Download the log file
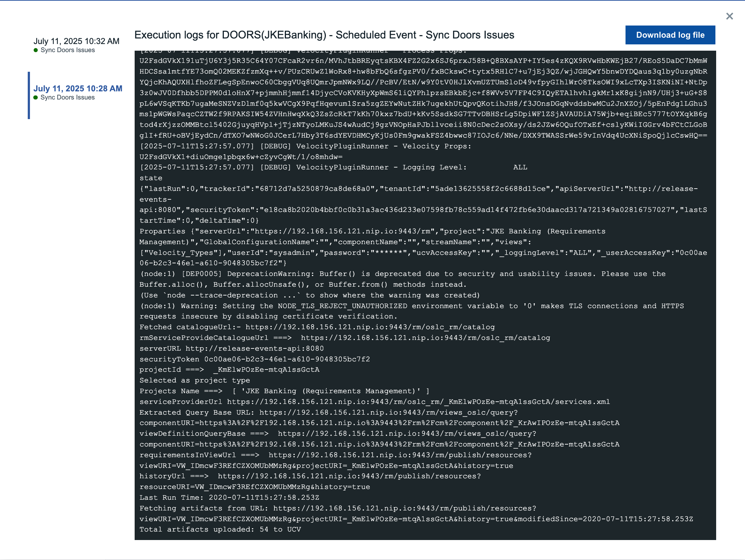 click(x=670, y=35)
